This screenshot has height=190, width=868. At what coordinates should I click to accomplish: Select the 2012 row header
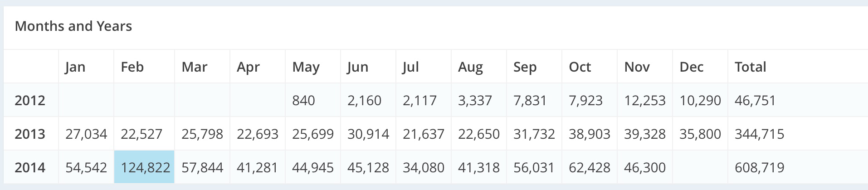(x=30, y=100)
